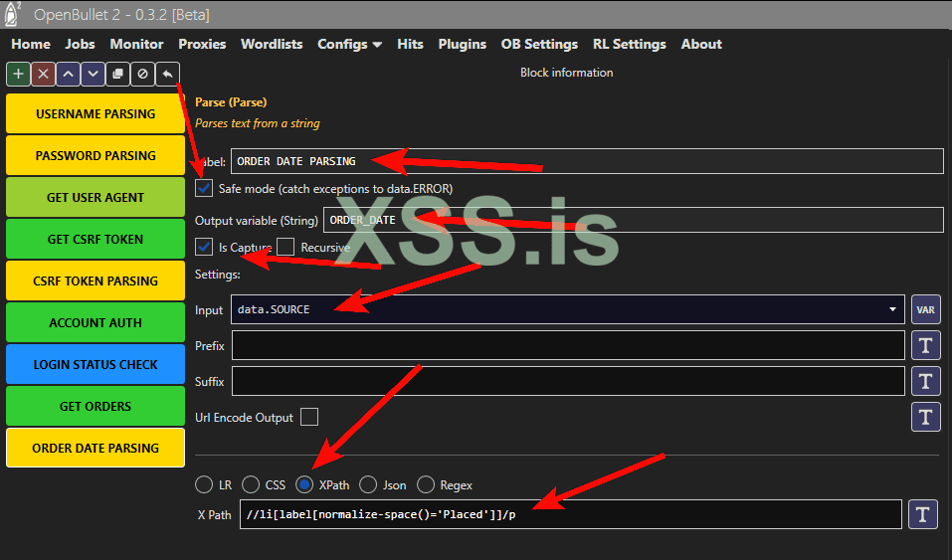Select the LR parse mode radio button
The width and height of the screenshot is (952, 560).
pyautogui.click(x=204, y=484)
